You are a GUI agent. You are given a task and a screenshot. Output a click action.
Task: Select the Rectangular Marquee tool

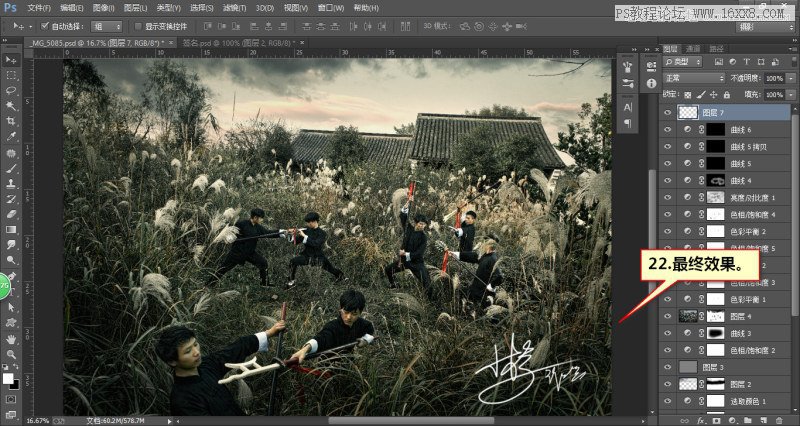[11, 75]
